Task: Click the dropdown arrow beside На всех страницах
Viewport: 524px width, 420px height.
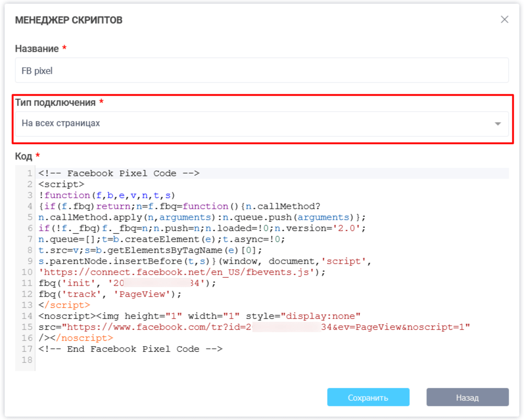Action: pyautogui.click(x=498, y=124)
